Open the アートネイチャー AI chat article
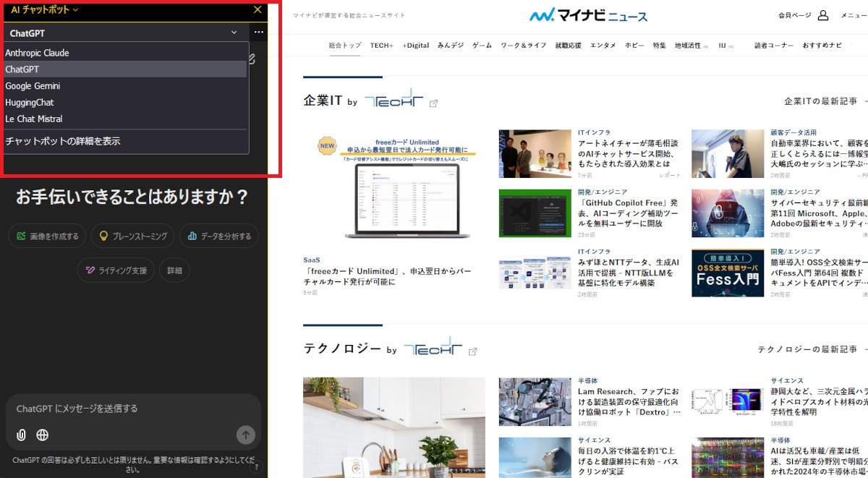868x478 pixels. [x=629, y=153]
